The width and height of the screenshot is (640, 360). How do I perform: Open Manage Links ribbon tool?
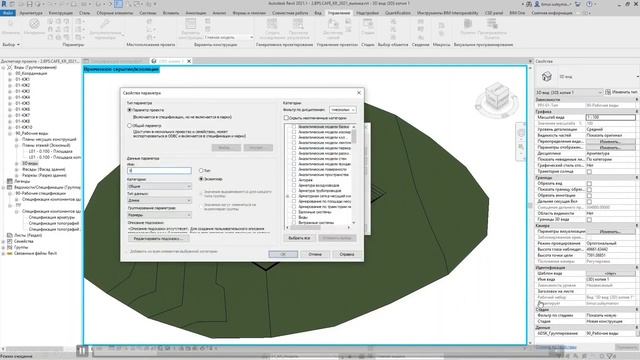tap(333, 29)
